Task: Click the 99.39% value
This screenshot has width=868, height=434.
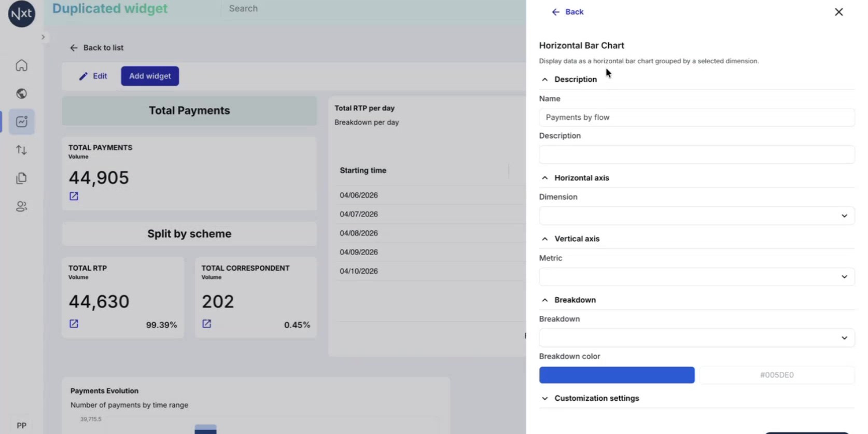Action: pos(161,325)
